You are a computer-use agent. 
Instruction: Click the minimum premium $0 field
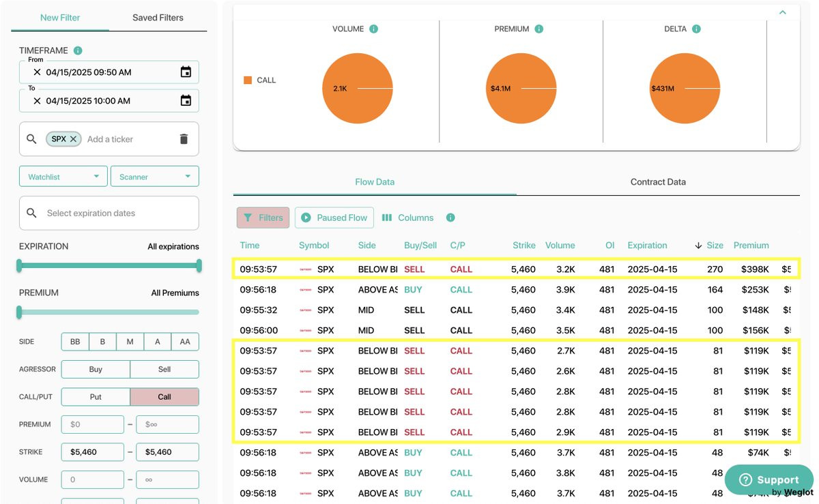92,424
